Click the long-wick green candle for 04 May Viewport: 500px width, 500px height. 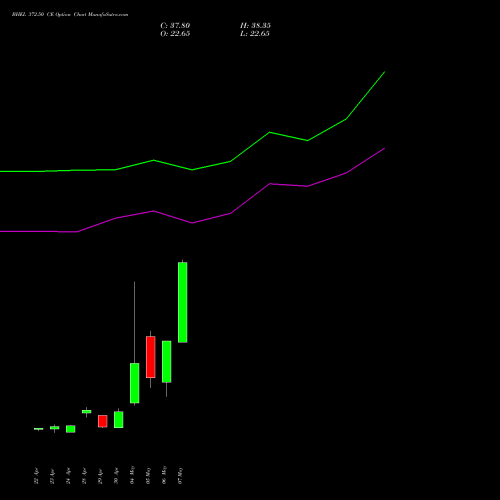click(135, 383)
